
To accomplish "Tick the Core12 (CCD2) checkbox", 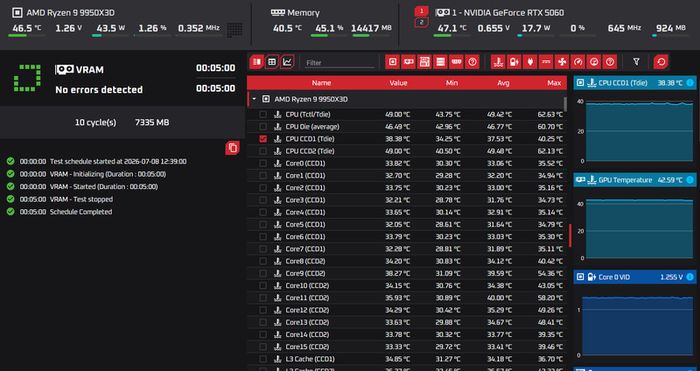I will pos(263,310).
